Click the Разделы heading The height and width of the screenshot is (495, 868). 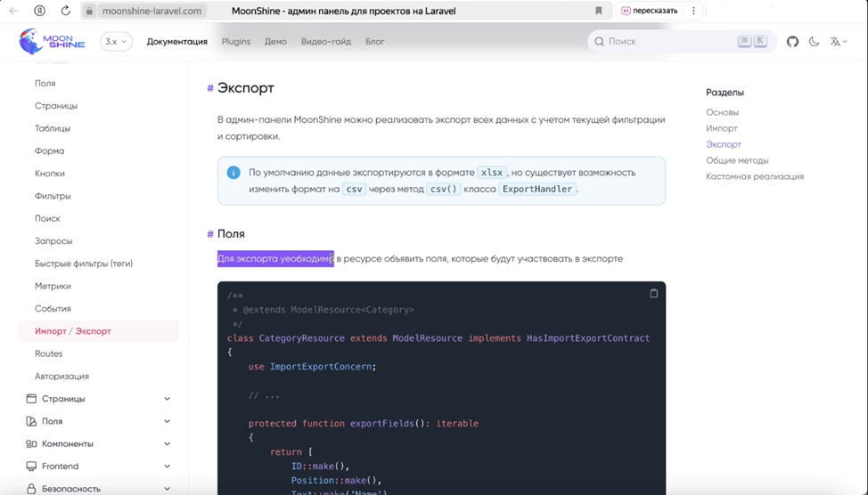(x=725, y=93)
